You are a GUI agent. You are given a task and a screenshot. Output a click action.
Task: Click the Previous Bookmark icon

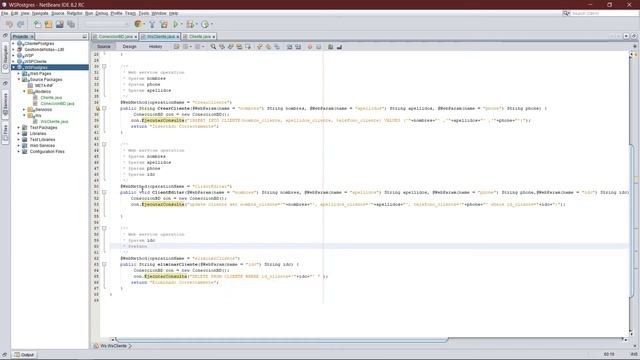pyautogui.click(x=260, y=47)
